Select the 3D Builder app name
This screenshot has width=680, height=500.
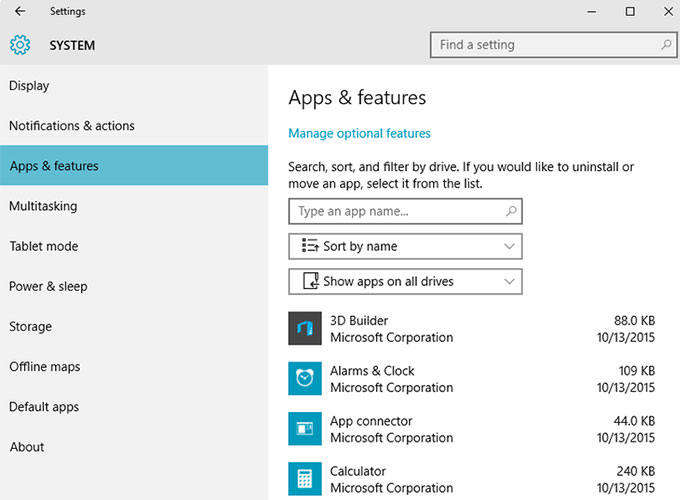359,320
